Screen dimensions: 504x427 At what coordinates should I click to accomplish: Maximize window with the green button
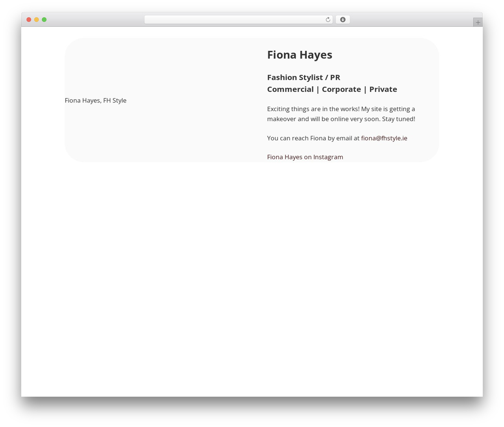pyautogui.click(x=44, y=20)
